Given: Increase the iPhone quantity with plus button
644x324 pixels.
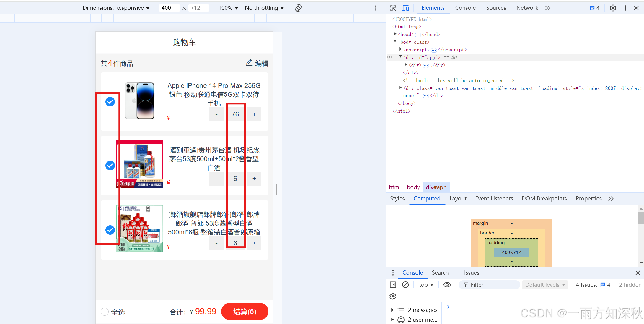Looking at the screenshot, I should pos(254,114).
